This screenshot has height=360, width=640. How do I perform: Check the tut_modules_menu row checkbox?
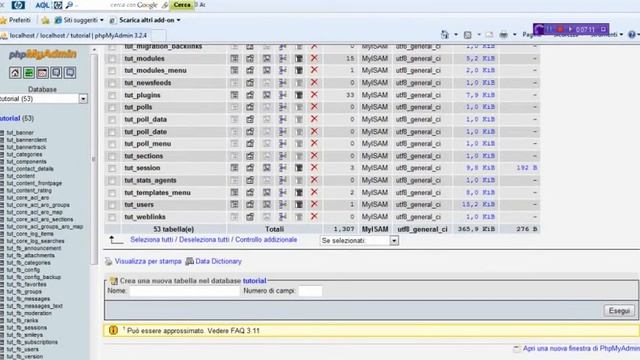(112, 71)
